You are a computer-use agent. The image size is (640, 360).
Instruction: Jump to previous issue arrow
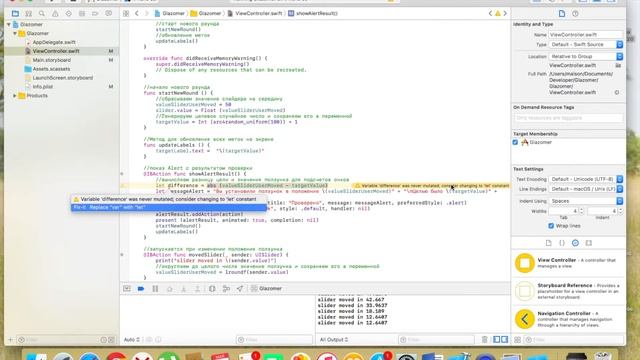pos(490,13)
